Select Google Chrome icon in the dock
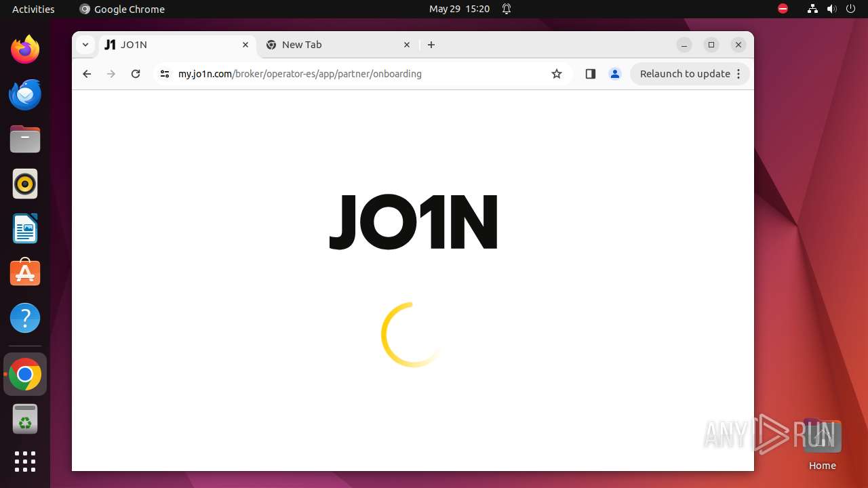Screen dimensions: 868x488 (25, 374)
